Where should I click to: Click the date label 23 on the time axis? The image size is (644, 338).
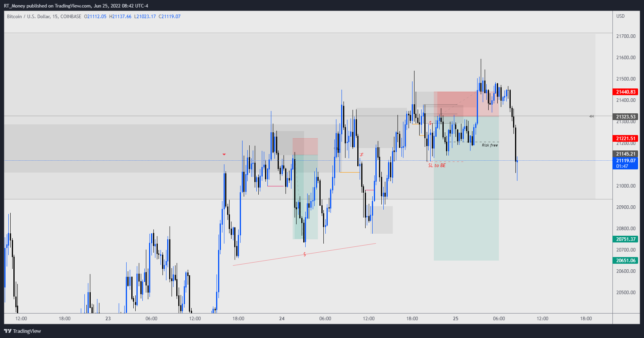click(108, 319)
